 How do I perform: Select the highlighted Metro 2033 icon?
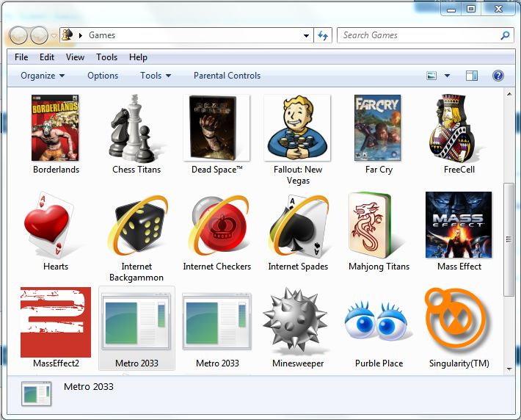[136, 321]
